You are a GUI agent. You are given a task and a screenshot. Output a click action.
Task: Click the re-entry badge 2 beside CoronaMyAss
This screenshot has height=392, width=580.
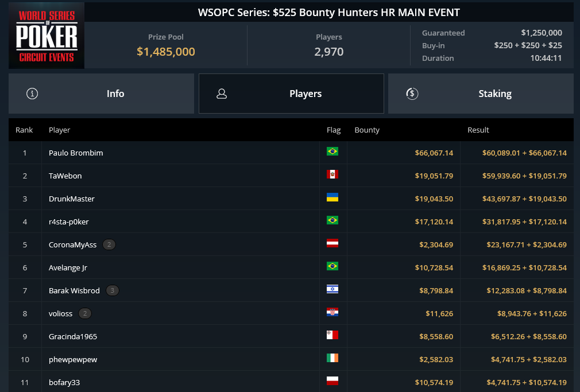pyautogui.click(x=109, y=244)
